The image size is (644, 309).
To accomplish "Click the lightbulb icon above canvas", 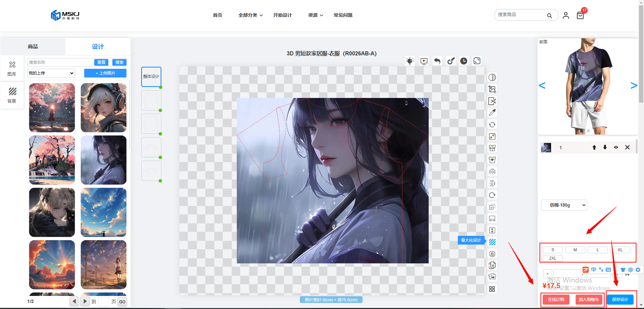I will point(410,61).
